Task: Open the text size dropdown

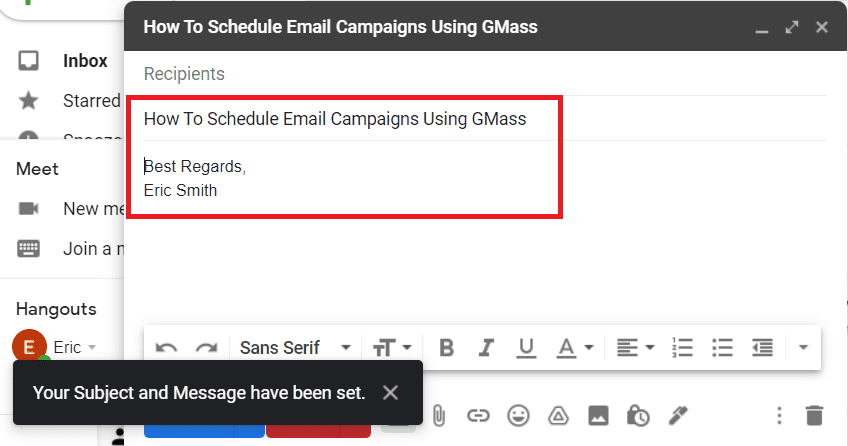Action: (x=392, y=348)
